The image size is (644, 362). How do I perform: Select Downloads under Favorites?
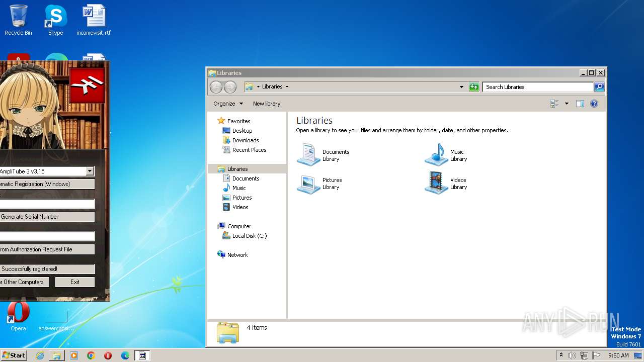coord(246,140)
